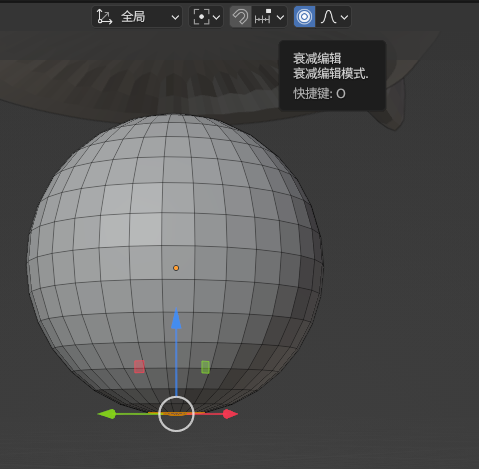Expand the snapping options chevron

(x=281, y=17)
